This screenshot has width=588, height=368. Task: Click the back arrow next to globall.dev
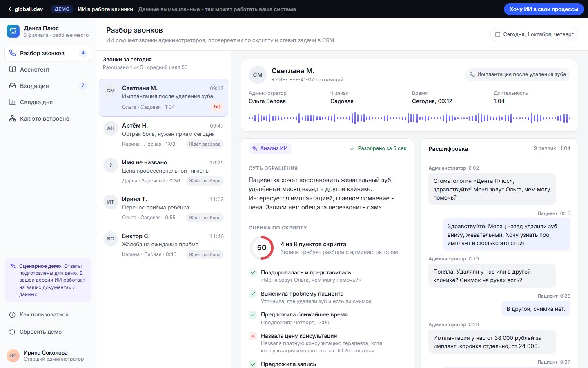pyautogui.click(x=10, y=9)
